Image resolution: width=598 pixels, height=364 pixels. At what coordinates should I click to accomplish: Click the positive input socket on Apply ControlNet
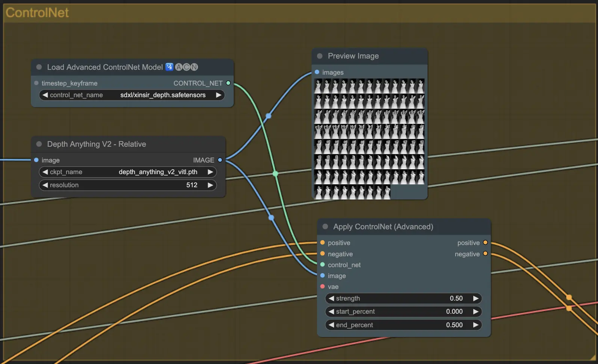pyautogui.click(x=322, y=242)
